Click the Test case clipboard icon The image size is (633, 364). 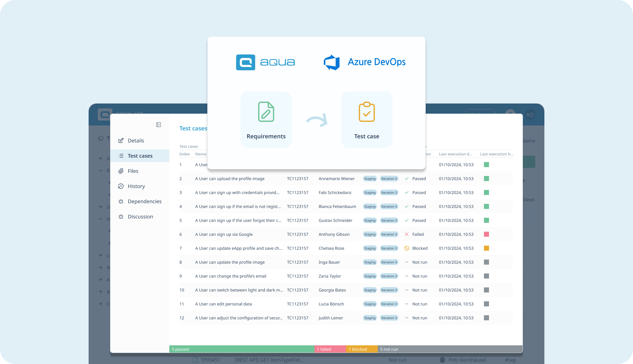point(367,112)
